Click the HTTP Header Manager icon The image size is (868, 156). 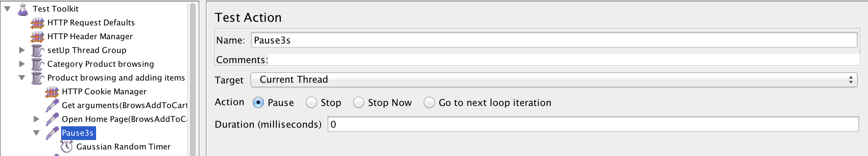coord(37,37)
